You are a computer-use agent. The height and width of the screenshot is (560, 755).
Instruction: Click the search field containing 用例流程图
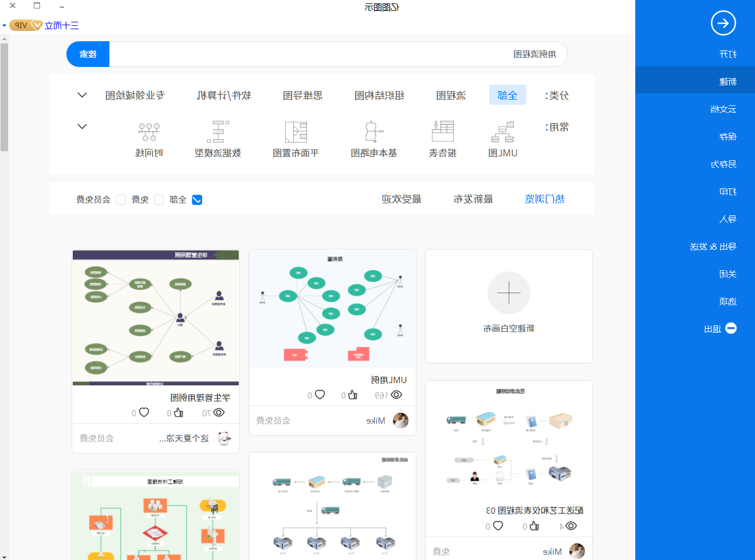click(x=338, y=54)
